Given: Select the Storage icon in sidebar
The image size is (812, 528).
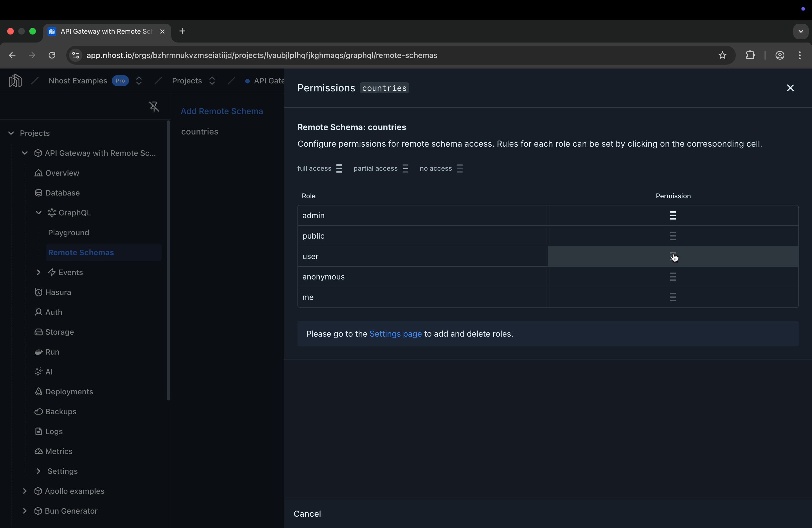Looking at the screenshot, I should coord(39,332).
